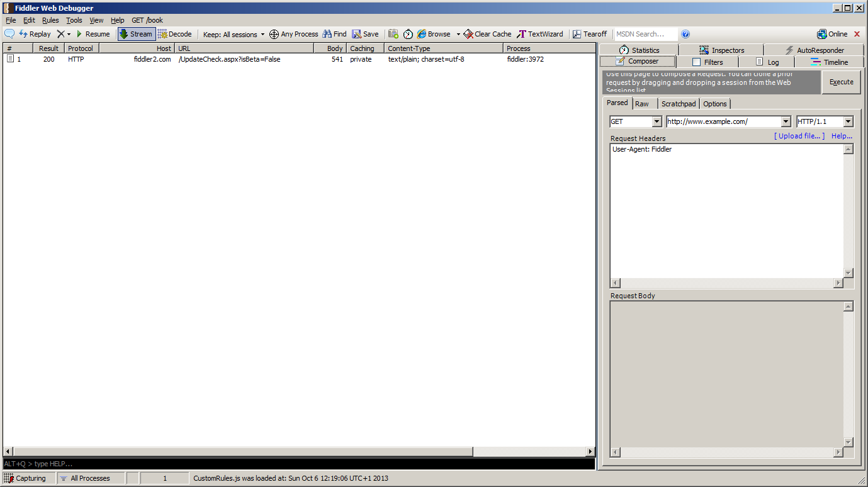Screen dimensions: 868x487
Task: Open the View menu
Action: tap(96, 20)
